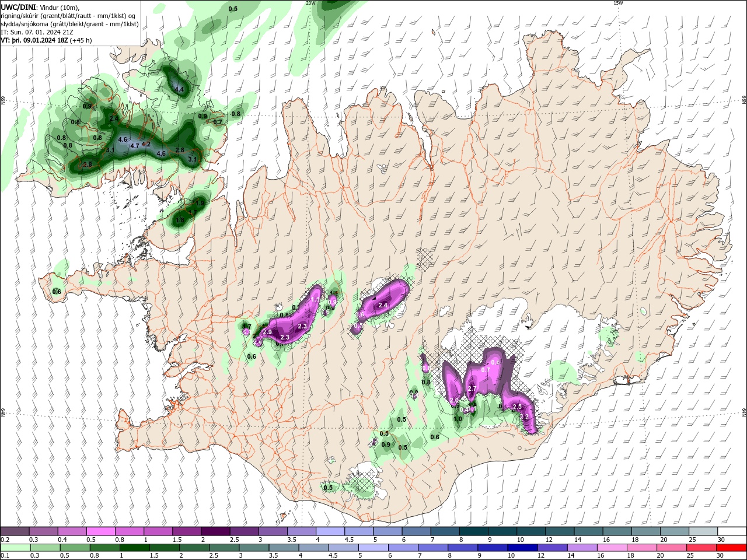Image resolution: width=747 pixels, height=560 pixels.
Task: Select the snow legend swatch for 8–9
Action: point(474,531)
